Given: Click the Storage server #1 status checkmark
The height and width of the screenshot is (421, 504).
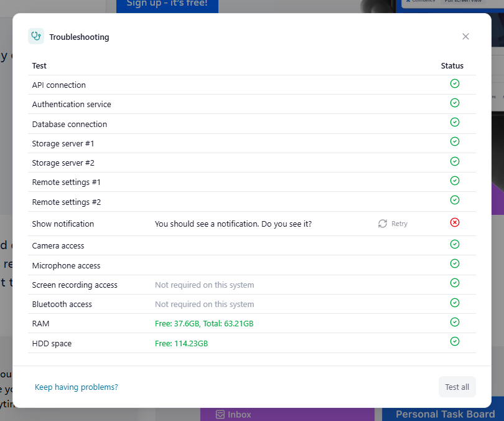Looking at the screenshot, I should click(x=454, y=141).
